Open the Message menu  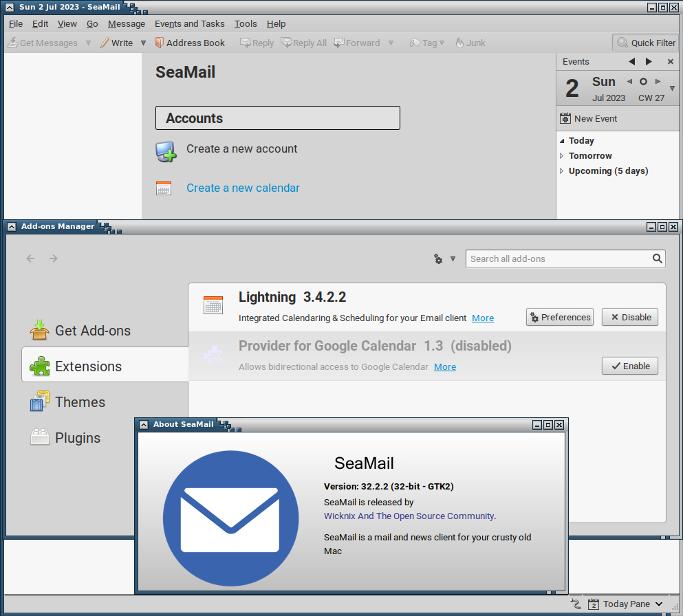point(127,24)
